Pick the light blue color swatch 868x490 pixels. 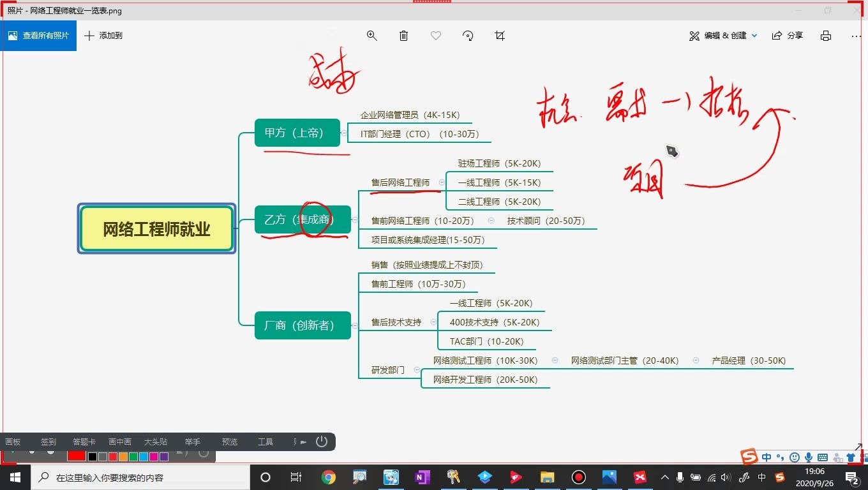point(144,457)
